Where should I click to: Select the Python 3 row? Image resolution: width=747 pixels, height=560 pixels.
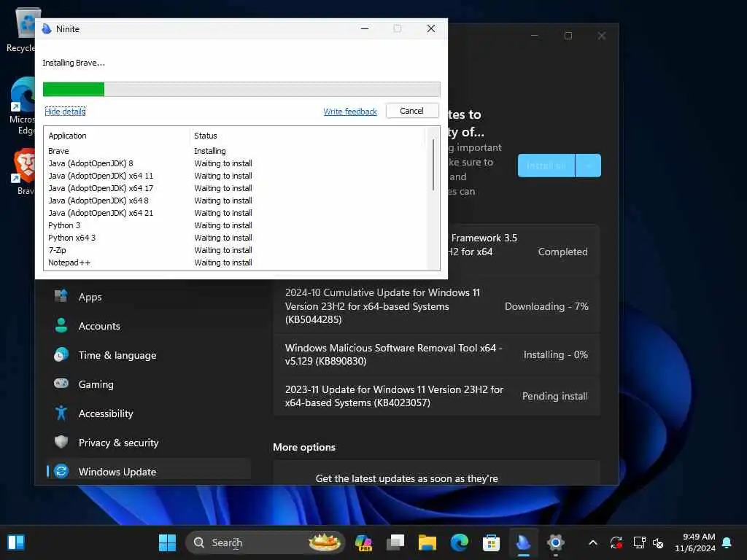236,225
